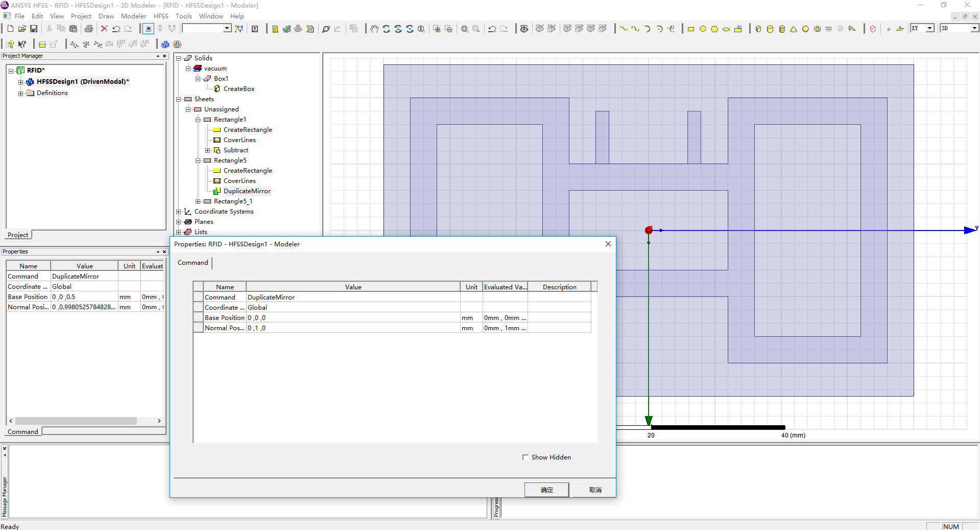The width and height of the screenshot is (980, 530).
Task: Enable the Show Hidden checkbox
Action: pos(525,457)
